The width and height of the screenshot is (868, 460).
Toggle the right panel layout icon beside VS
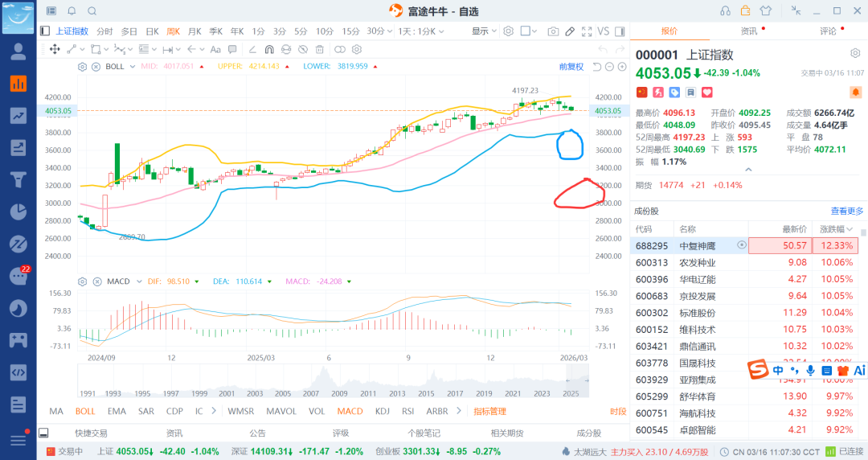(x=620, y=31)
